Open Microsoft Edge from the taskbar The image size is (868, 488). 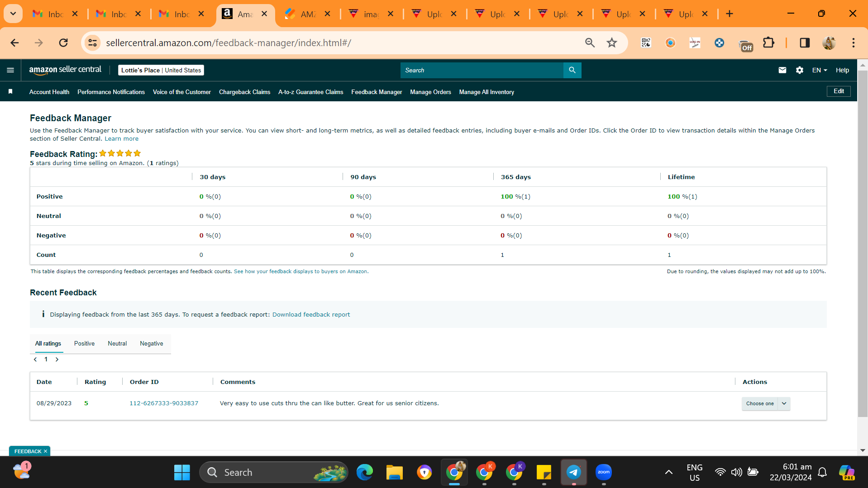tap(365, 473)
